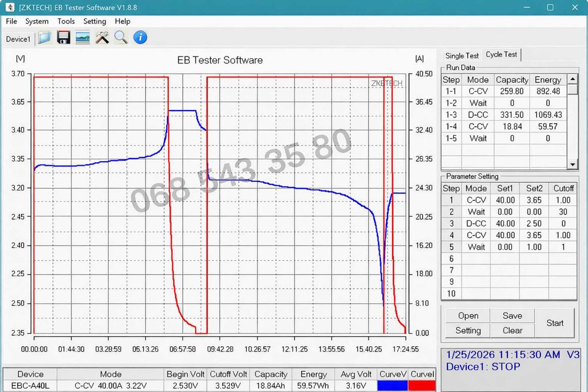Click status bar energy 59.57Wh

coord(313,386)
